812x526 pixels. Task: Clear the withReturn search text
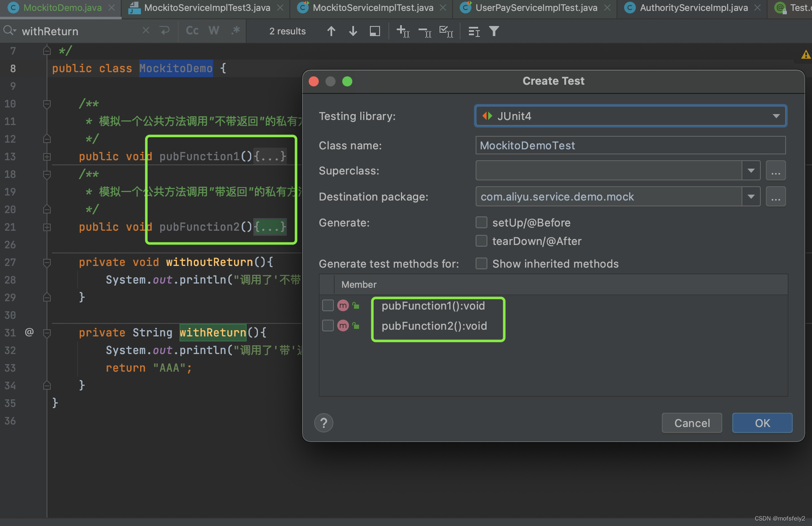click(x=146, y=31)
